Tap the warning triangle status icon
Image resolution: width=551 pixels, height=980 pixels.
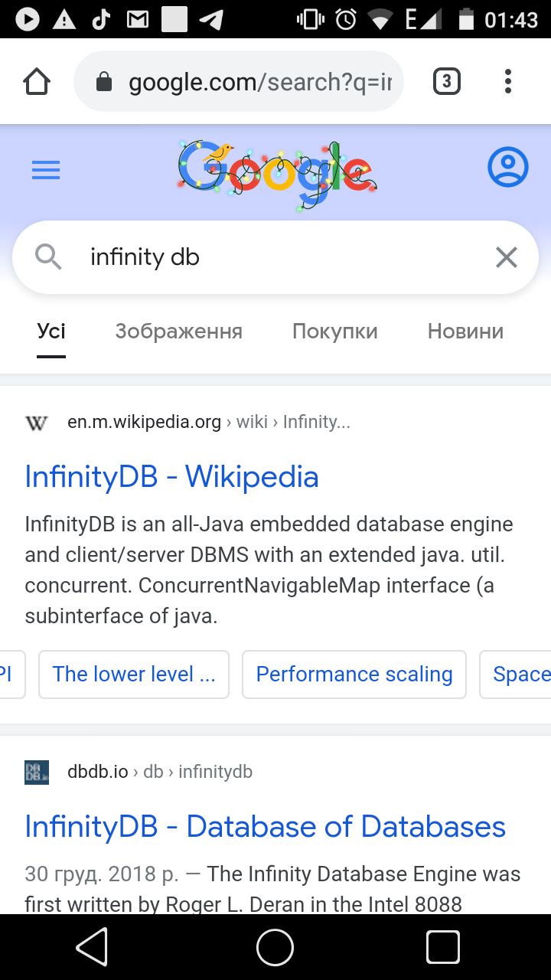click(x=64, y=19)
